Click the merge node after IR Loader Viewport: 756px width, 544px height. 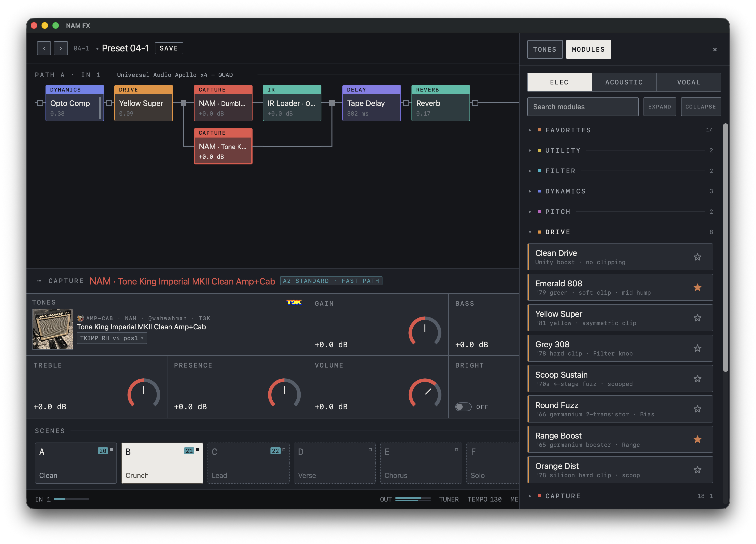332,103
